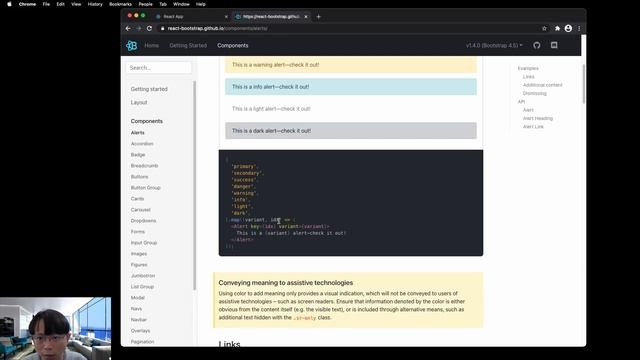This screenshot has width=640, height=360.
Task: Reload the page with refresh icon
Action: 149,29
